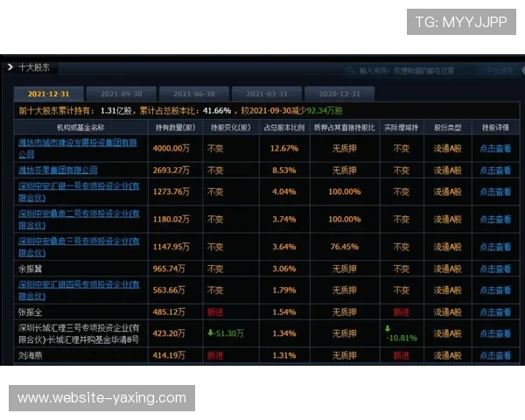Click the green down arrow beside -51.30万
525x420 pixels.
210,332
